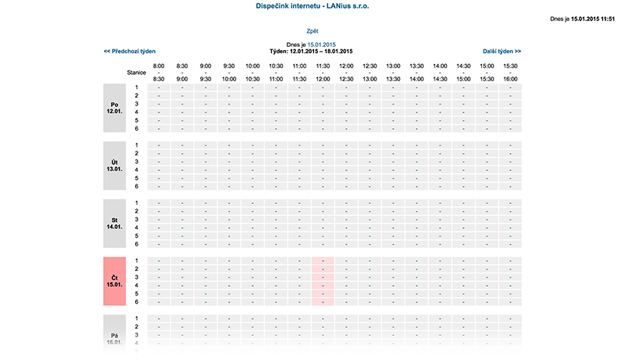Select Pá 16.01. station 1 slot 8:00-8:30
Viewport: 625px width, 364px height.
(159, 319)
